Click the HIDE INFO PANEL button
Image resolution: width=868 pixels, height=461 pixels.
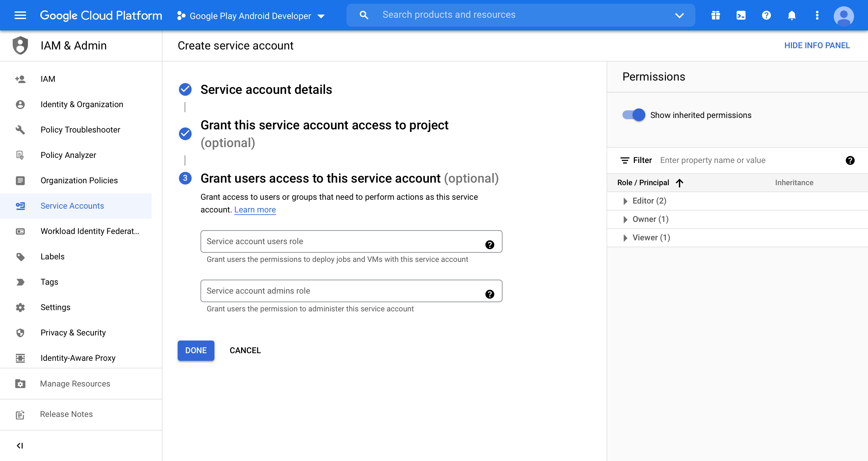(816, 45)
